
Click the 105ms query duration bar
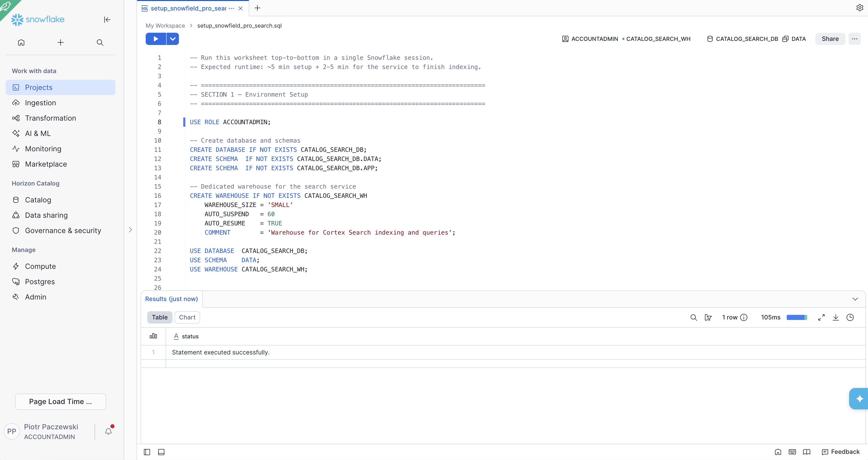[797, 317]
